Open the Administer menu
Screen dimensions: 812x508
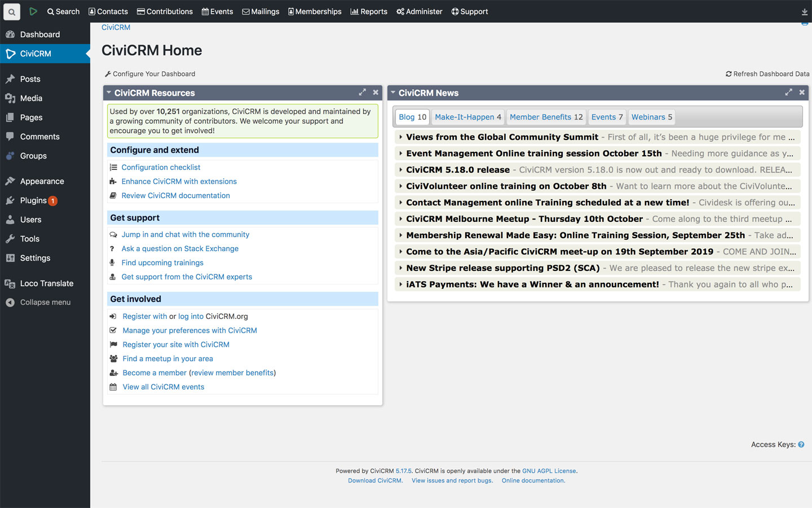420,11
